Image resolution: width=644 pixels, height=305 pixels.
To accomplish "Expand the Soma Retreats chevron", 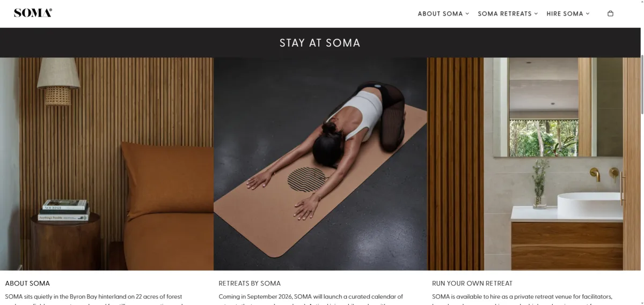I will [536, 13].
